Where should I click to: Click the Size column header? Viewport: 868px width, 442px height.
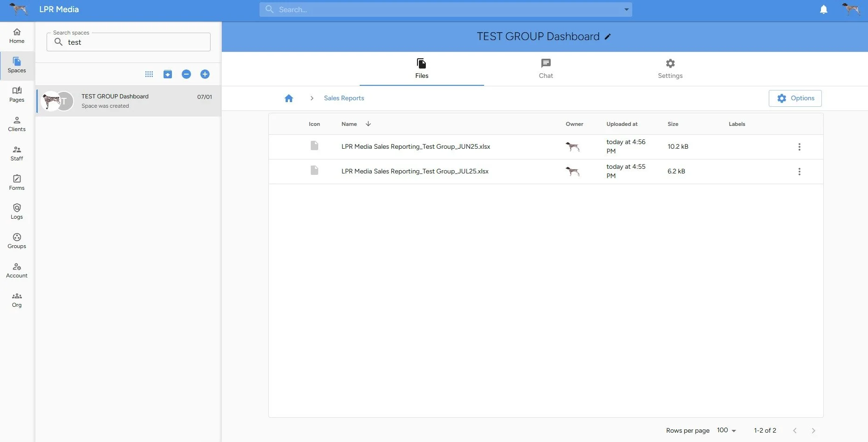[673, 124]
